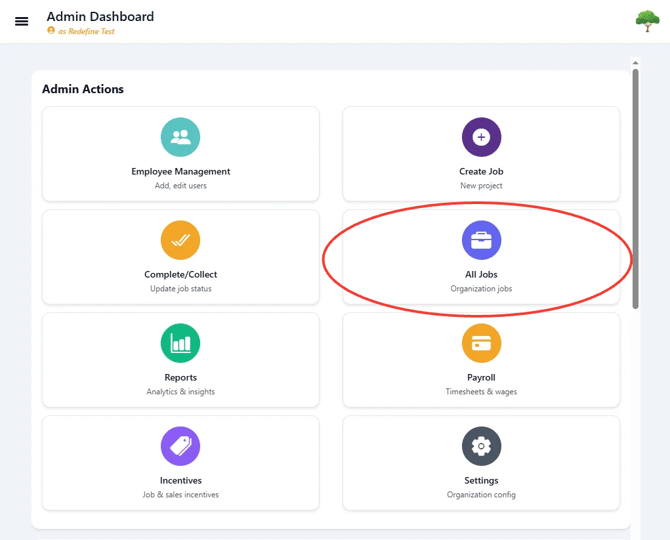This screenshot has width=670, height=540.
Task: Click the dark gear Settings icon
Action: pyautogui.click(x=481, y=446)
